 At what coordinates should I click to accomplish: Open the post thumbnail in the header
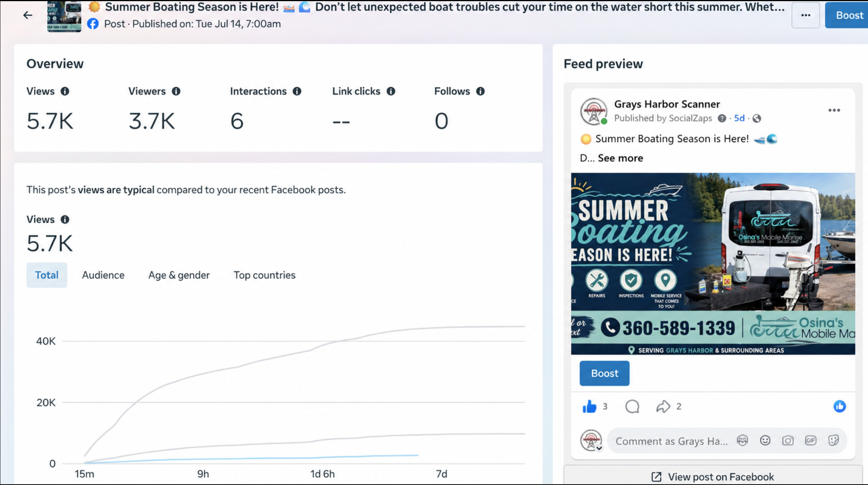[x=64, y=16]
